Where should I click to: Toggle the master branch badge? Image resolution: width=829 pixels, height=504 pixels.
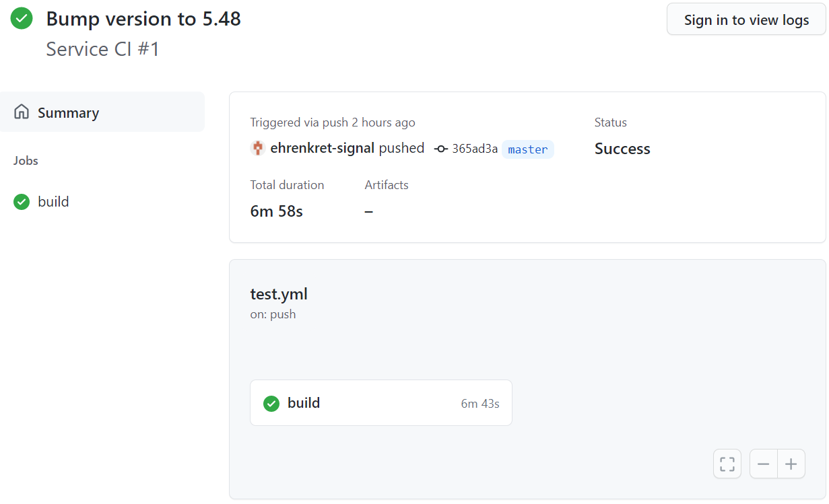[x=528, y=149]
